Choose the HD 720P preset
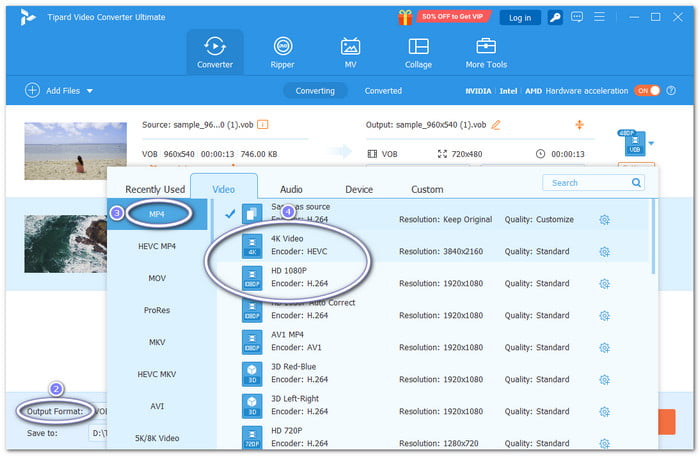The image size is (700, 456). (x=431, y=437)
